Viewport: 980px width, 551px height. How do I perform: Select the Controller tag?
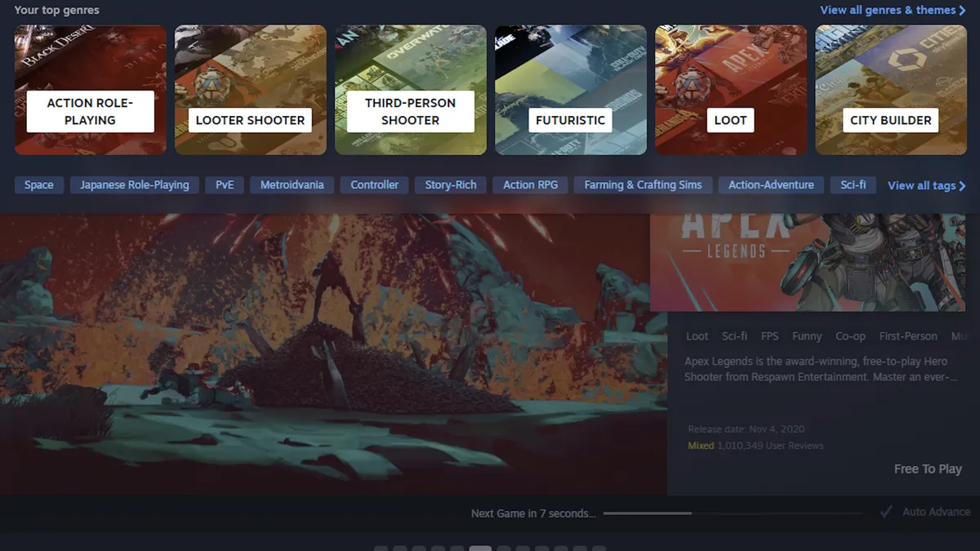tap(375, 185)
